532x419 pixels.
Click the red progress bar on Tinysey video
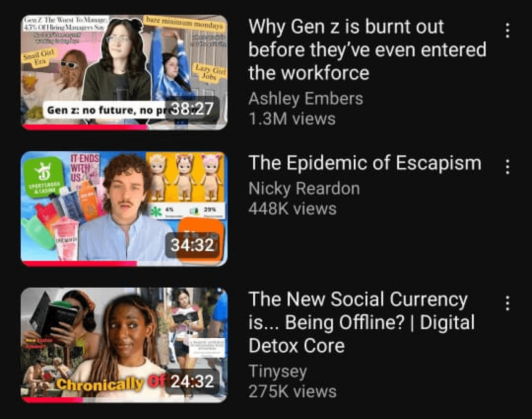tap(52, 400)
